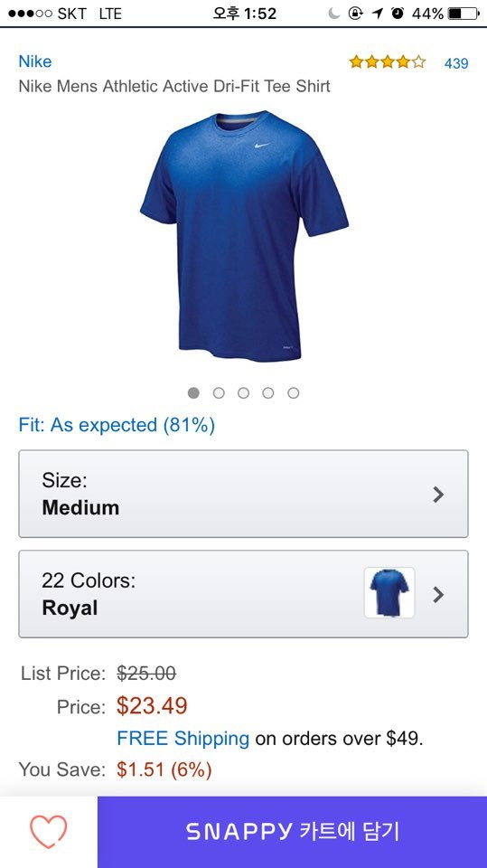Tap the rotation lock status icon
The height and width of the screenshot is (868, 487).
pos(355,14)
